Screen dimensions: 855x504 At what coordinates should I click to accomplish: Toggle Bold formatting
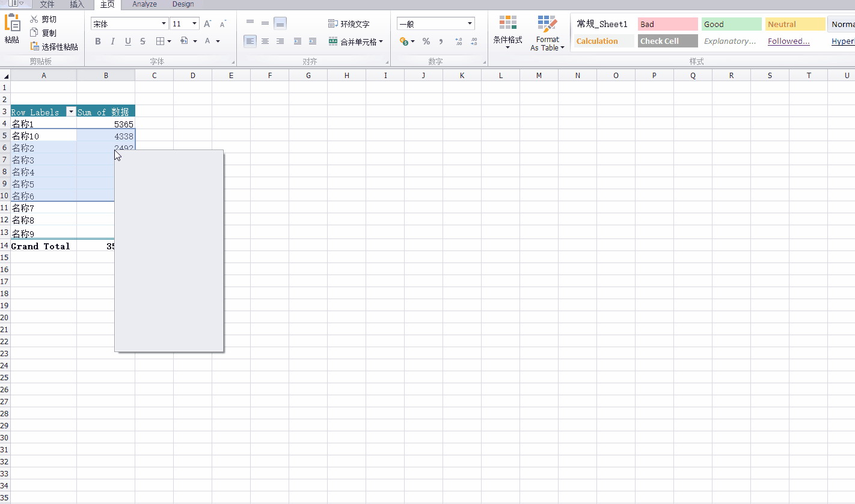click(98, 41)
